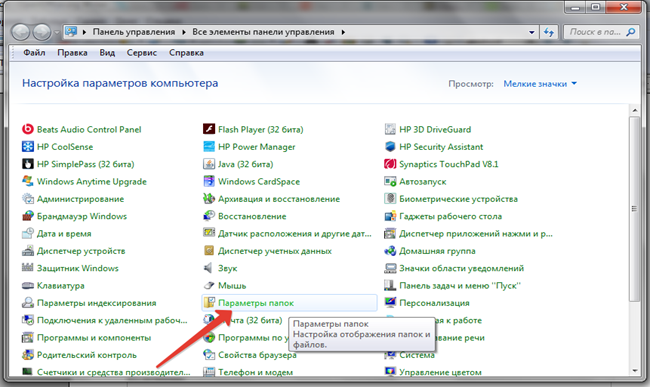650x387 pixels.
Task: Click the Диспетчер устройств icon
Action: [x=27, y=251]
